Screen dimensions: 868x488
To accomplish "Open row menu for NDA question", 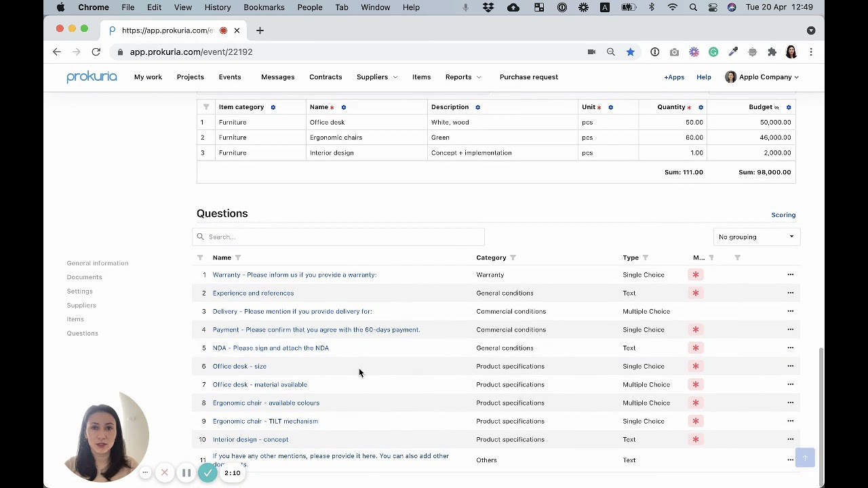I will point(791,348).
